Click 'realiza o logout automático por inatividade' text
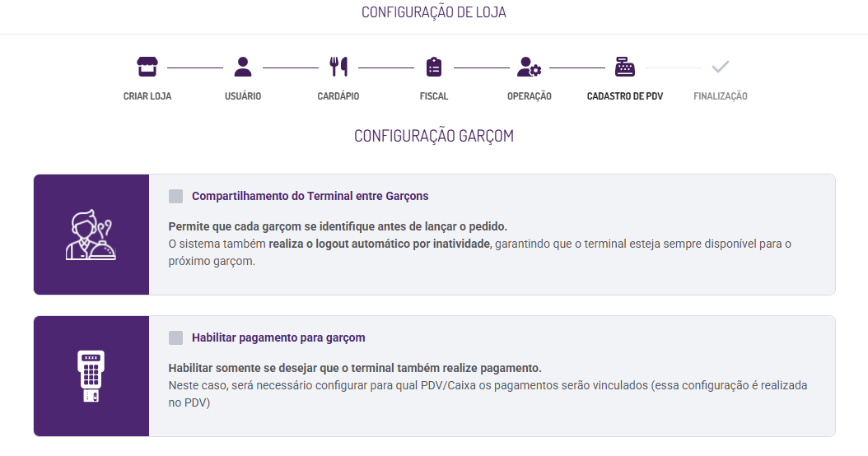This screenshot has height=456, width=868. coord(379,244)
